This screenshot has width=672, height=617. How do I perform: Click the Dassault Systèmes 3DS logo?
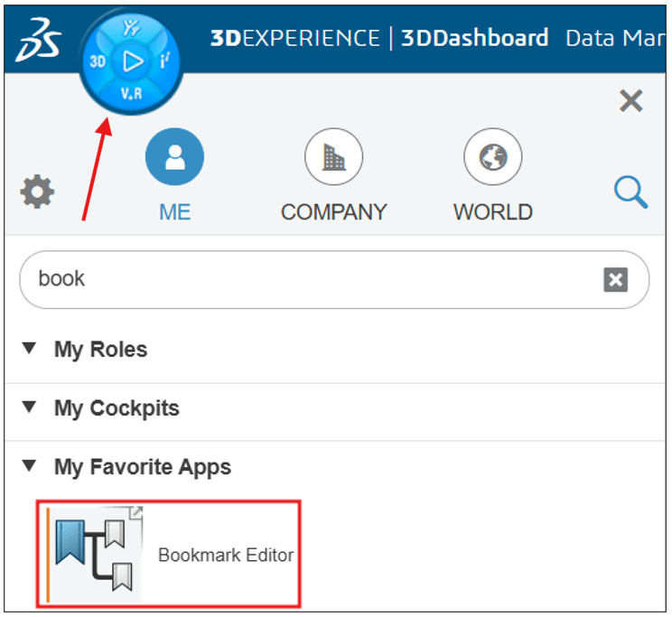click(39, 40)
